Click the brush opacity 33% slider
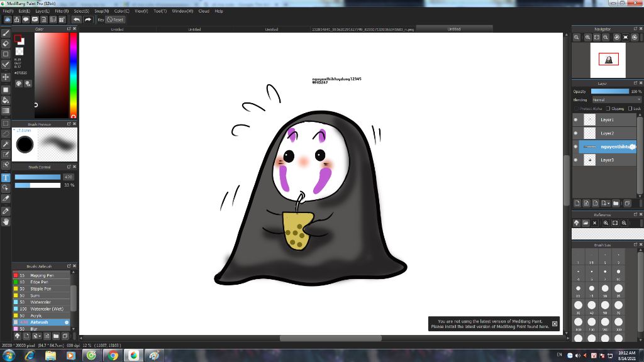 38,185
